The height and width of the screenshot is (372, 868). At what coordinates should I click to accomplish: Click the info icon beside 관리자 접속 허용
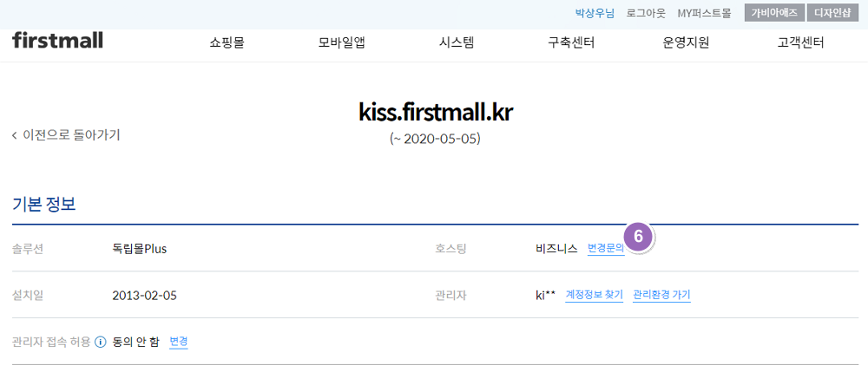pyautogui.click(x=101, y=342)
